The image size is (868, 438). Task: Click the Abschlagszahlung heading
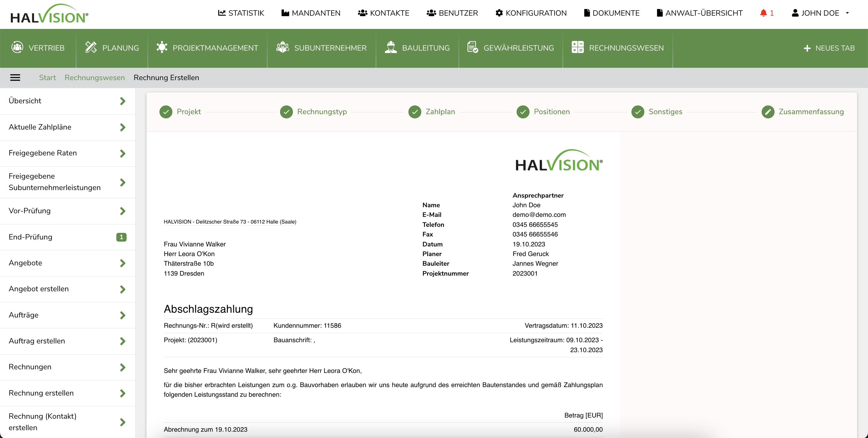click(208, 309)
